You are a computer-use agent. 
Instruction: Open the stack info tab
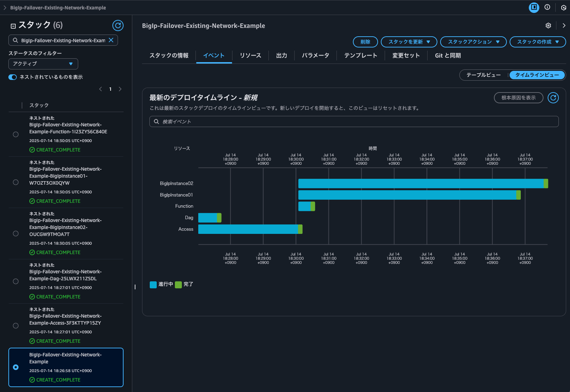coord(169,56)
